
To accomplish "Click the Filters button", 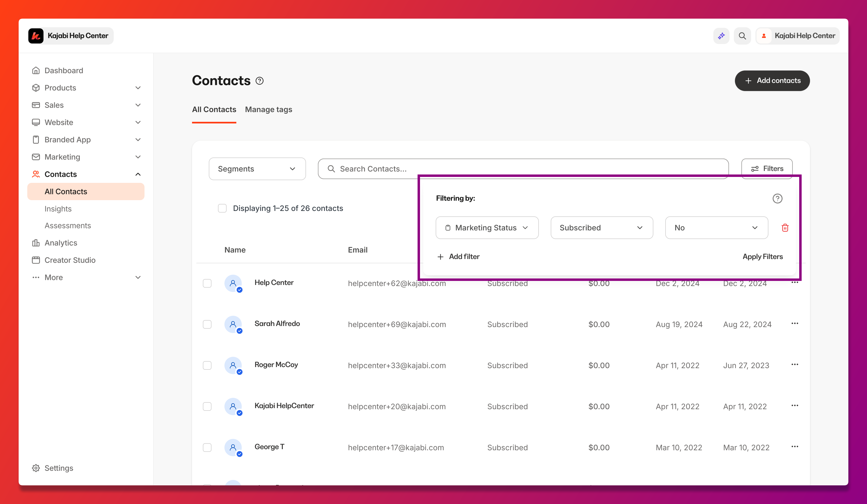I will pos(767,169).
